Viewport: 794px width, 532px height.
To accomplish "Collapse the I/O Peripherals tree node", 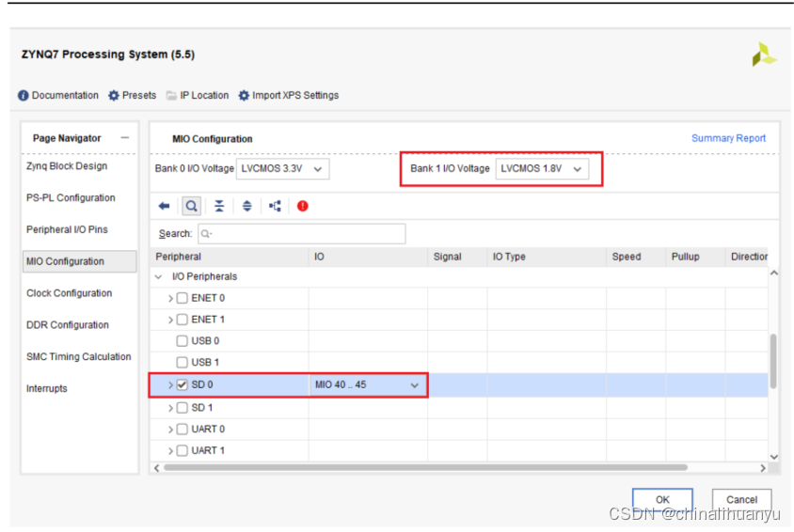I will [158, 276].
